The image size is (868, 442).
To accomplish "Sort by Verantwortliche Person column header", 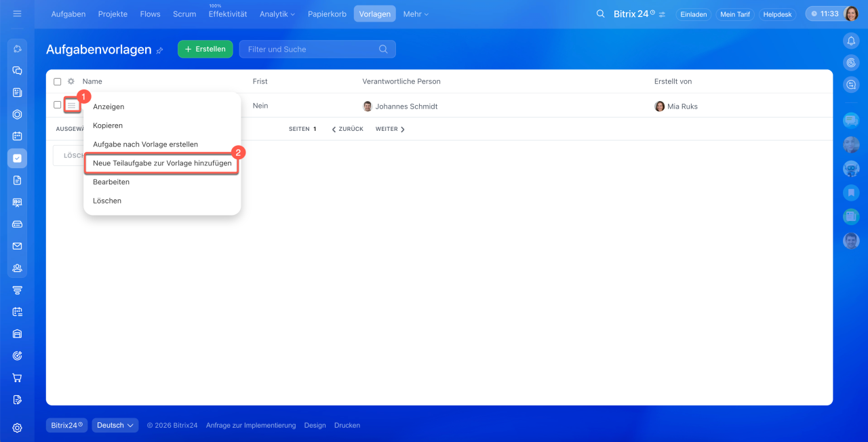I will point(401,81).
